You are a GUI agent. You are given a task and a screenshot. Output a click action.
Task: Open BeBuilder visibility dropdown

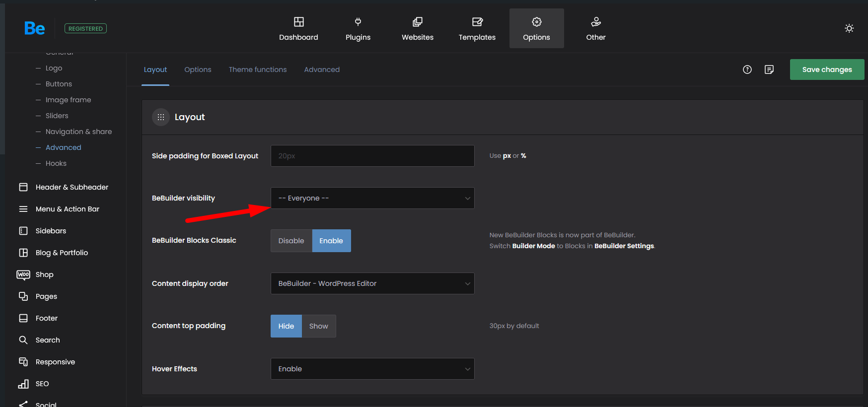(372, 198)
